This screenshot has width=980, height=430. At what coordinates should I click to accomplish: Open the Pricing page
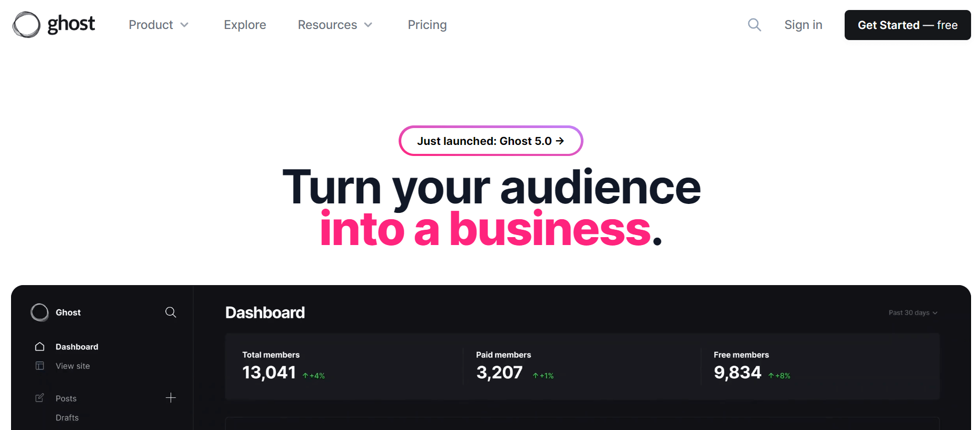427,25
